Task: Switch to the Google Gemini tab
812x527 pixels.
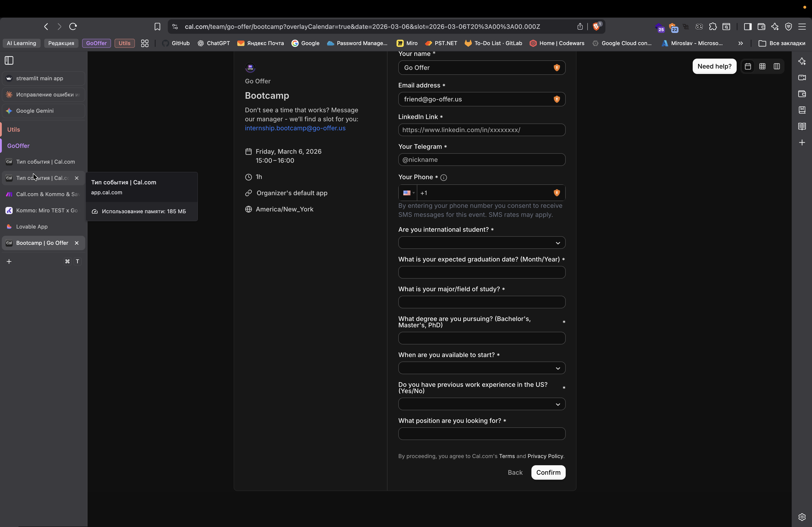Action: (35, 111)
